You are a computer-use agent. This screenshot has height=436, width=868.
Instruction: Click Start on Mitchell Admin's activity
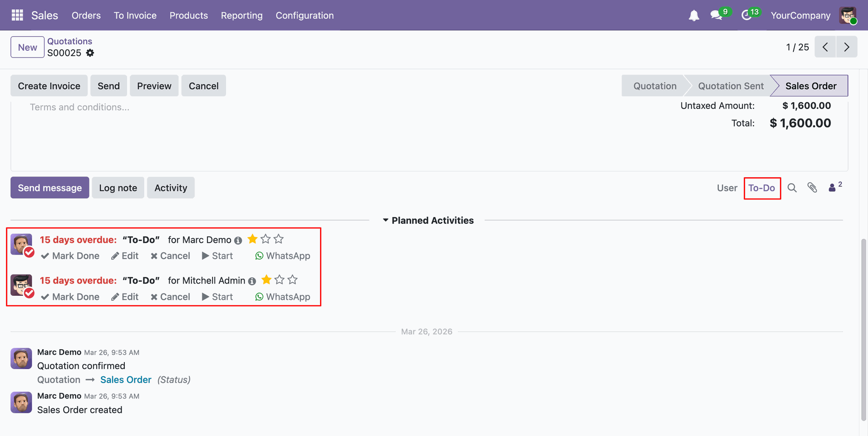pyautogui.click(x=217, y=297)
